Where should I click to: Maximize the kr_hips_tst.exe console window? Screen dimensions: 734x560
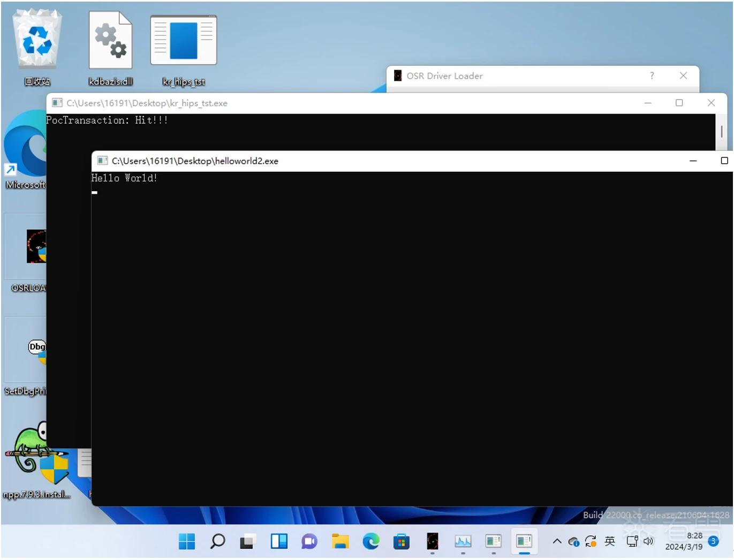pos(679,103)
